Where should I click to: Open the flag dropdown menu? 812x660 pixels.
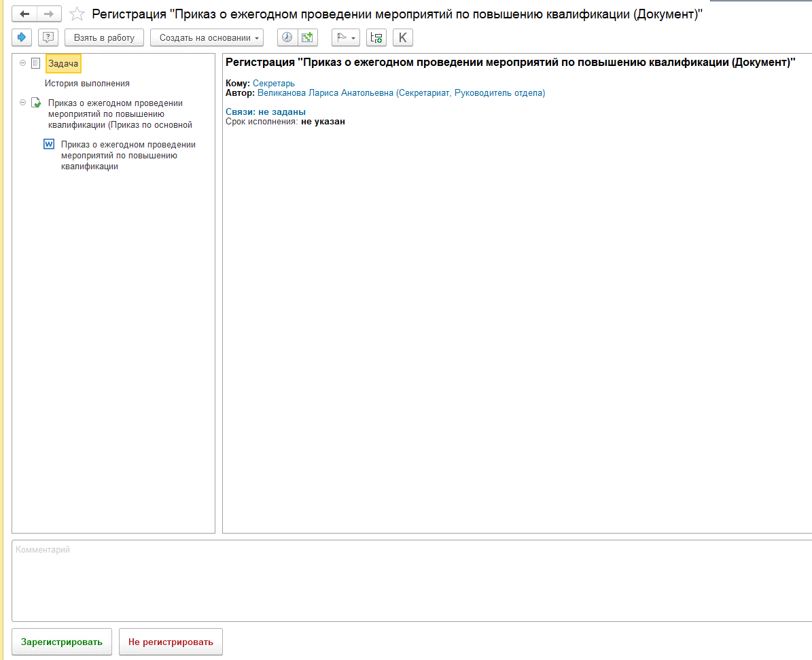pyautogui.click(x=347, y=37)
